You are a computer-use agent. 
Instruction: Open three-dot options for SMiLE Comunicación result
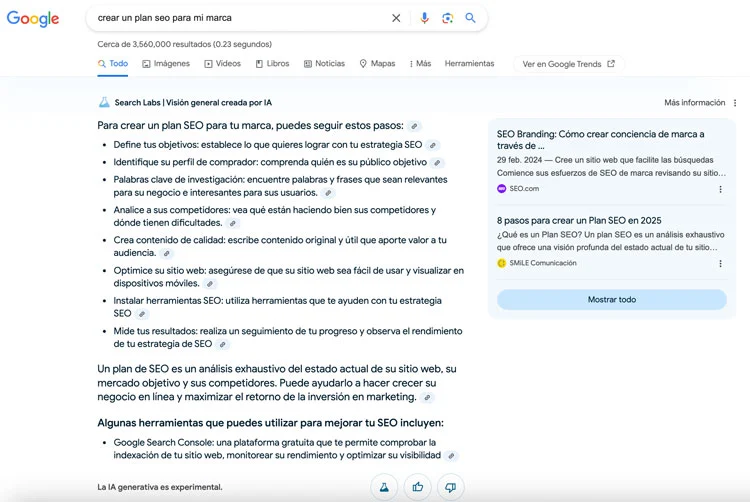[x=720, y=263]
